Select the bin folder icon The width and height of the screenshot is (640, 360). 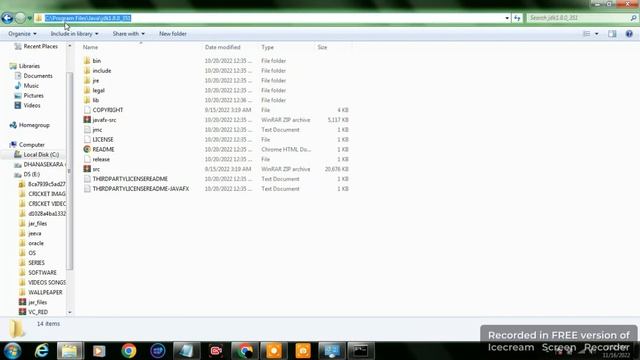[87, 61]
